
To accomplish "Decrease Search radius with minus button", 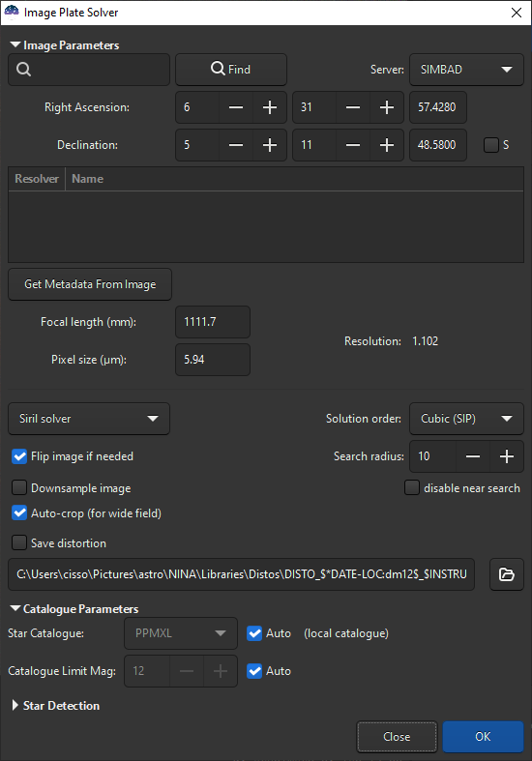I will [x=473, y=456].
